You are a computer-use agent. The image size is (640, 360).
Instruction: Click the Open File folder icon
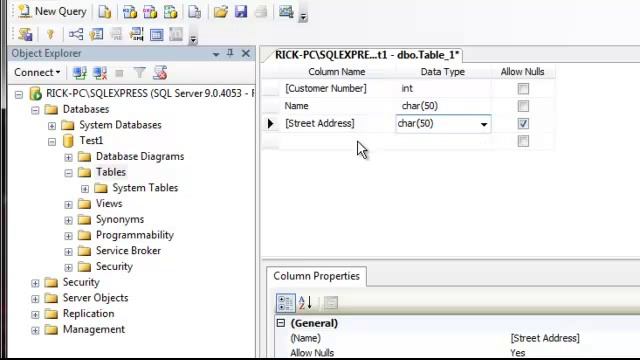(220, 12)
